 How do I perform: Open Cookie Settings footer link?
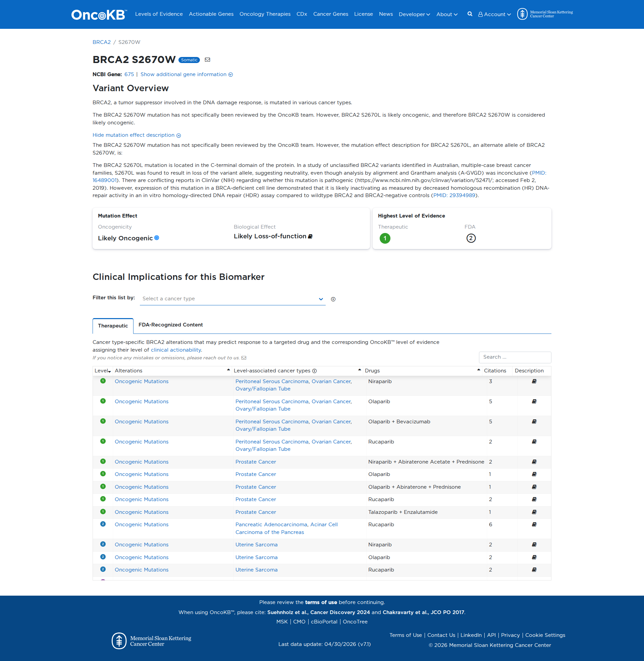545,635
